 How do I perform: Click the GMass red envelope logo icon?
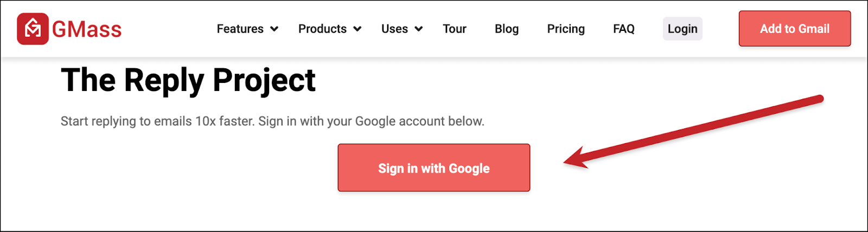(33, 29)
